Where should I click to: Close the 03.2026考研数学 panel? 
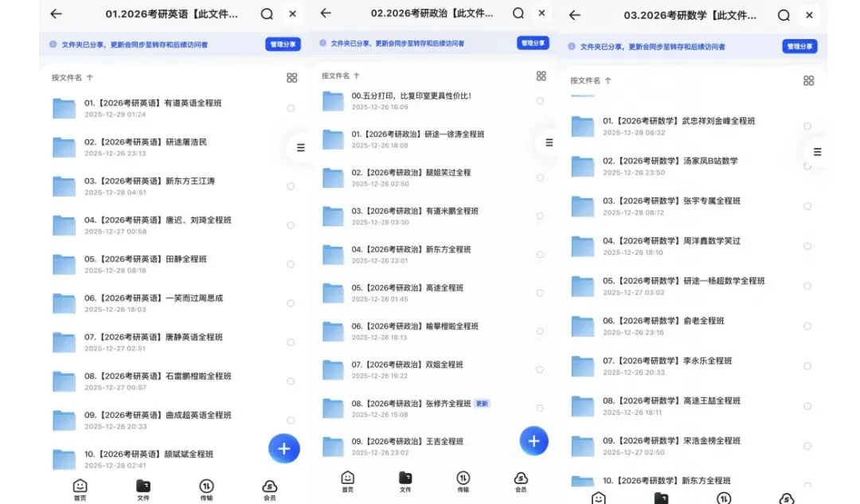[809, 15]
